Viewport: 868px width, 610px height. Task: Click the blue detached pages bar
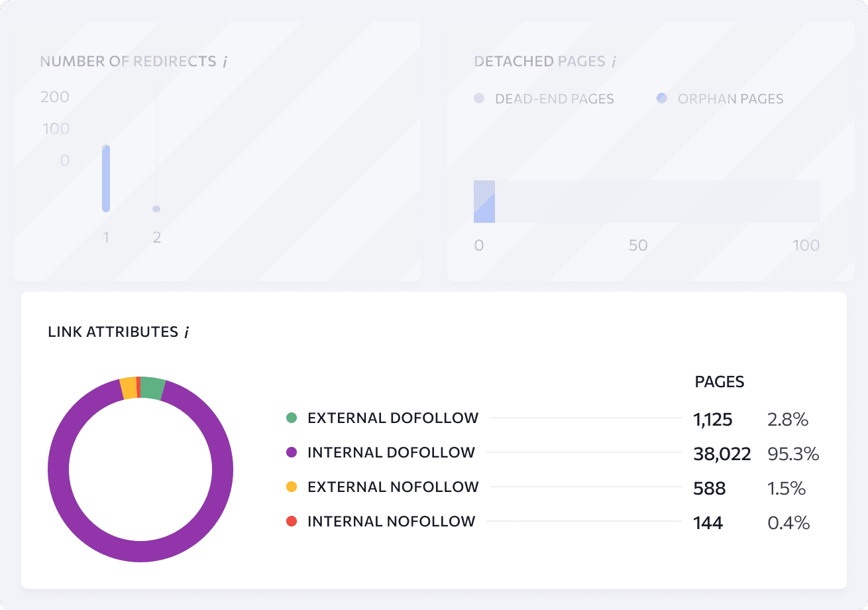(484, 202)
